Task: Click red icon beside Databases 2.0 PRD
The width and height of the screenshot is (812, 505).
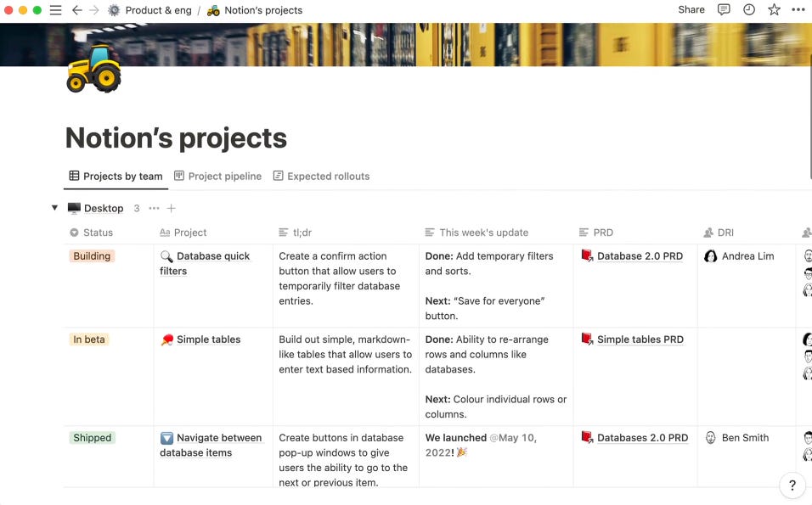Action: tap(587, 437)
